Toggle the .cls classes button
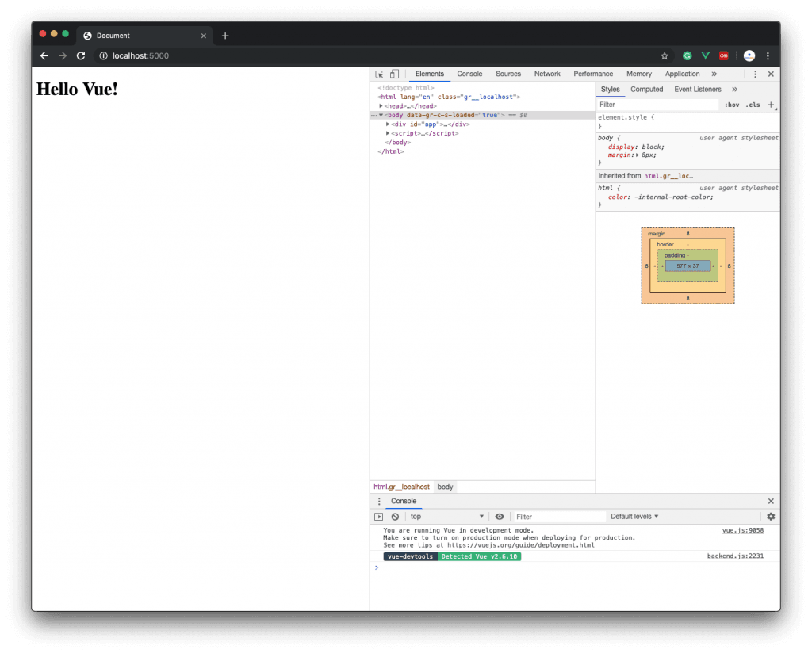Screen dimensions: 812x653 [x=753, y=105]
